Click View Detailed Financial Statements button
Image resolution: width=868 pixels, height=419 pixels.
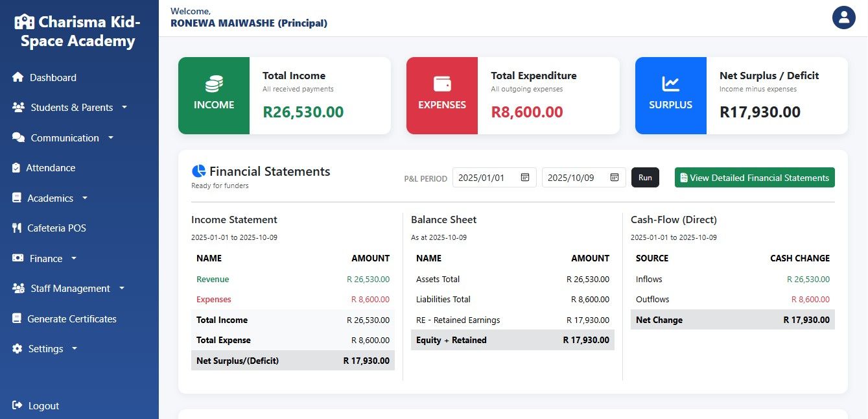click(754, 178)
